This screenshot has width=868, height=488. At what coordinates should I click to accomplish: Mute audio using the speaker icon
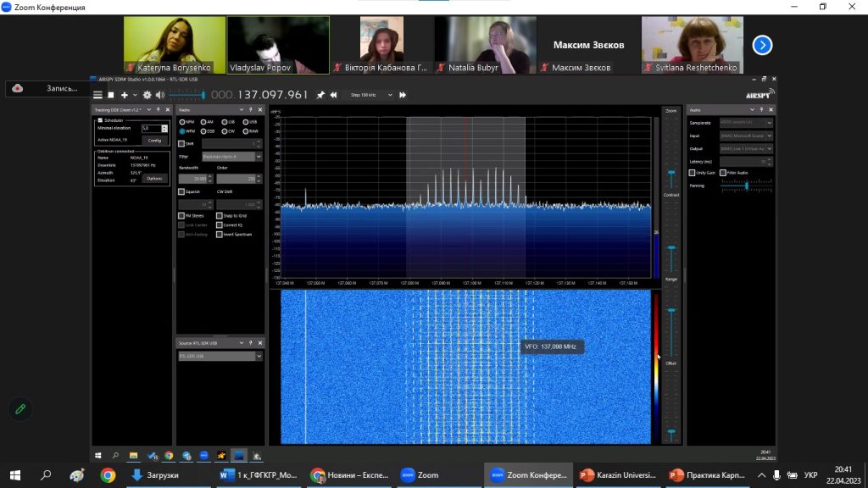pyautogui.click(x=160, y=95)
